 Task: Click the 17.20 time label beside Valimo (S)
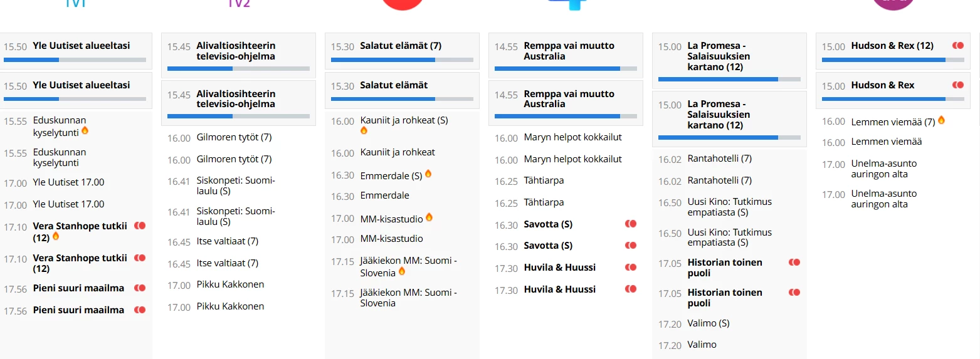(x=670, y=324)
